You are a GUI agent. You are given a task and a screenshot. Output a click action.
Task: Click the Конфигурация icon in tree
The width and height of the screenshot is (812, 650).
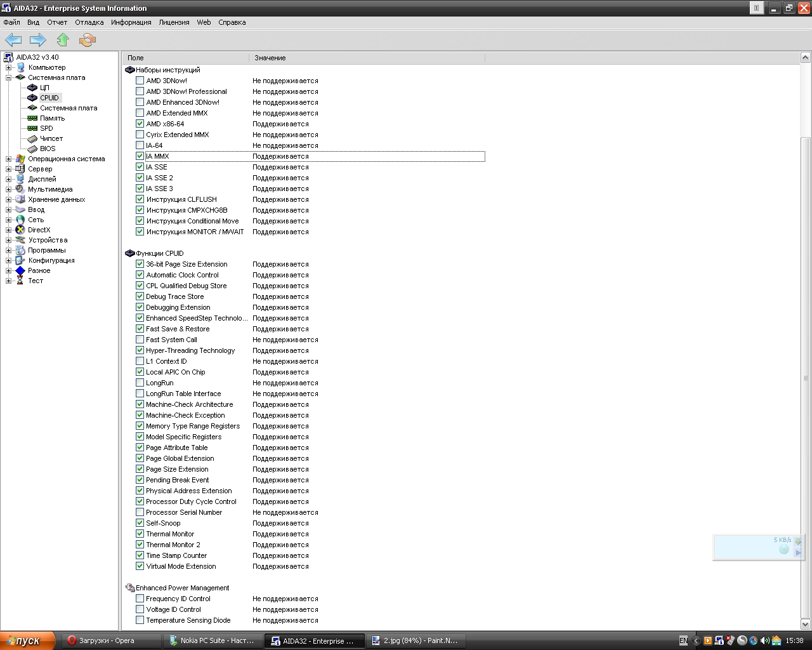(20, 260)
